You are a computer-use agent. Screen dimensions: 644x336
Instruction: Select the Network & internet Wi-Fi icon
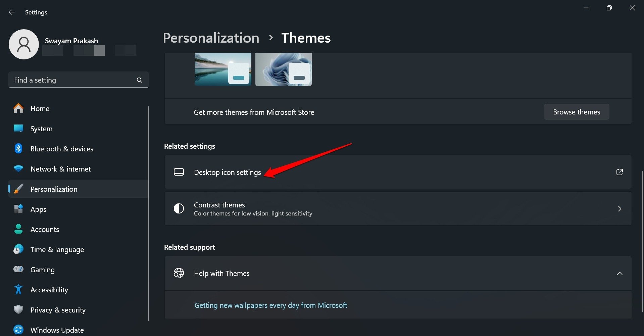pos(18,169)
